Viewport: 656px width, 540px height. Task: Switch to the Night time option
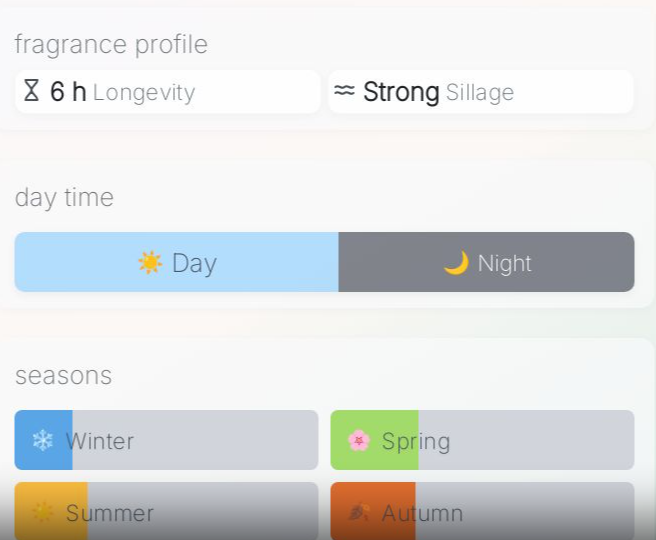(487, 262)
